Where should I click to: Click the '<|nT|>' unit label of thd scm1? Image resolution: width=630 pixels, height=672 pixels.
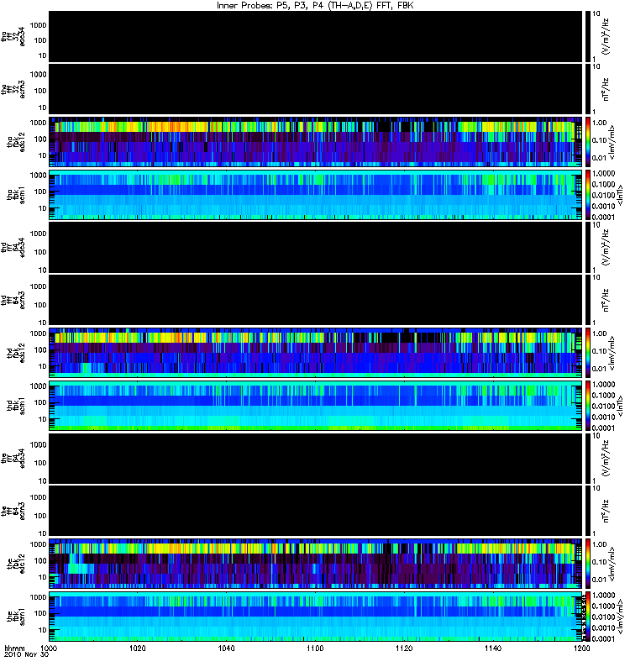[x=620, y=406]
